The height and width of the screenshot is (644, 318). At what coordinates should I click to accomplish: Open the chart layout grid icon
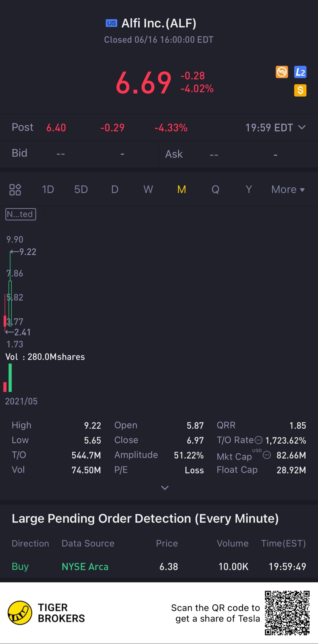point(15,190)
